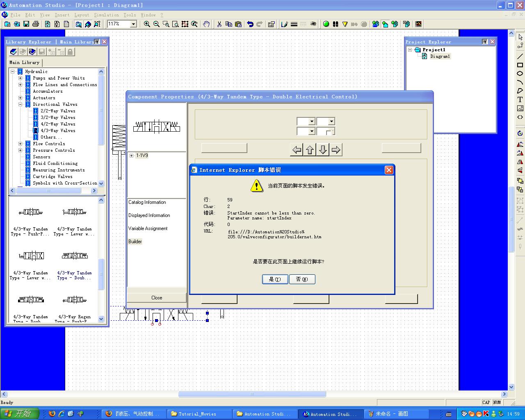The image size is (525, 420).
Task: Select the Text tool
Action: 520,100
